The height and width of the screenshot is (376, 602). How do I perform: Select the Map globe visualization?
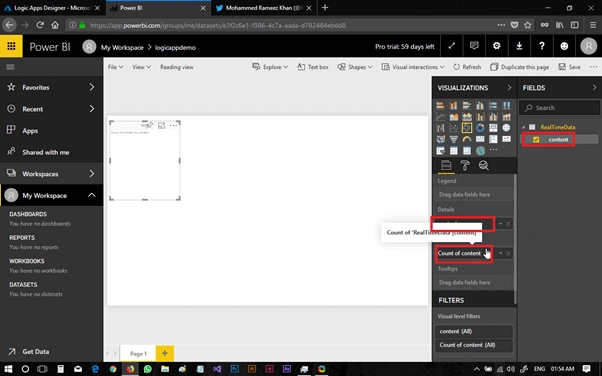(506, 128)
